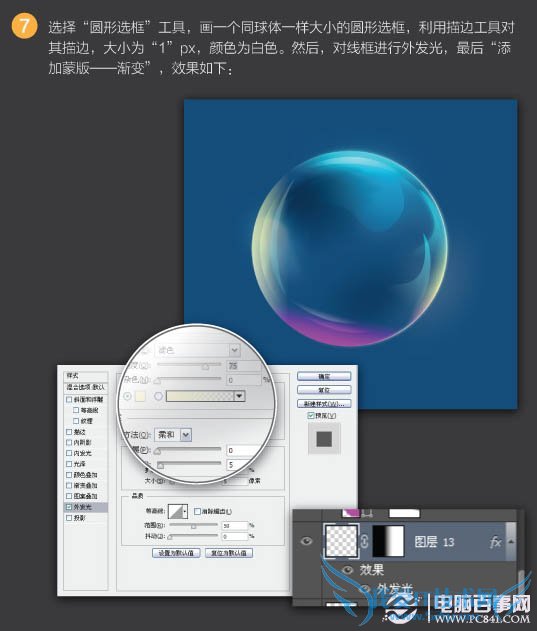The image size is (537, 631).
Task: Toggle the 预览 preview checkbox
Action: [x=310, y=415]
